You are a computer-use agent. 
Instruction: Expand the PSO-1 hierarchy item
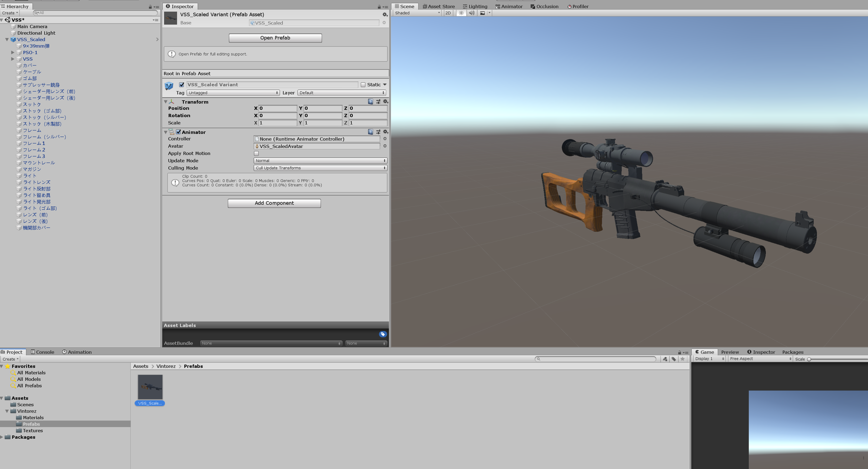pyautogui.click(x=13, y=52)
